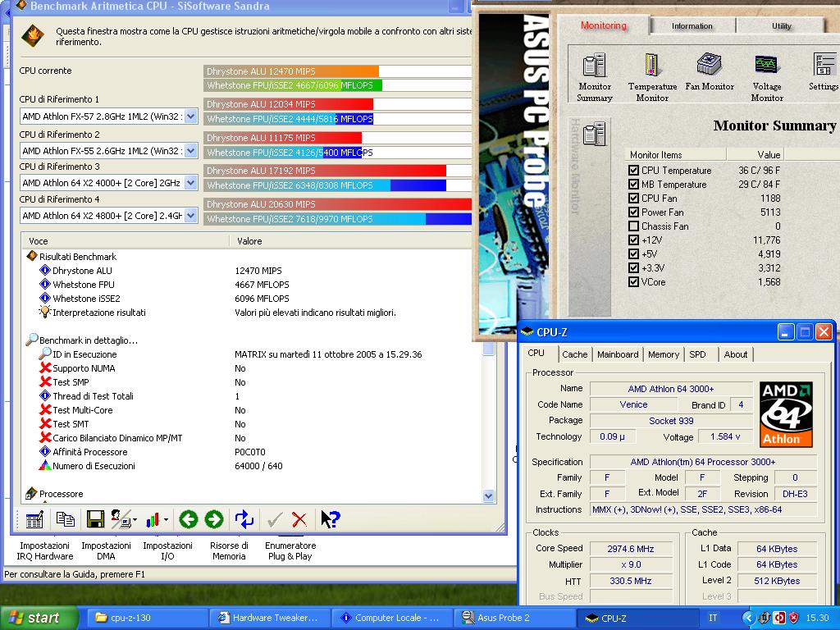Toggle CPU Fan checkbox
Screen dimensions: 840x630
coord(633,199)
